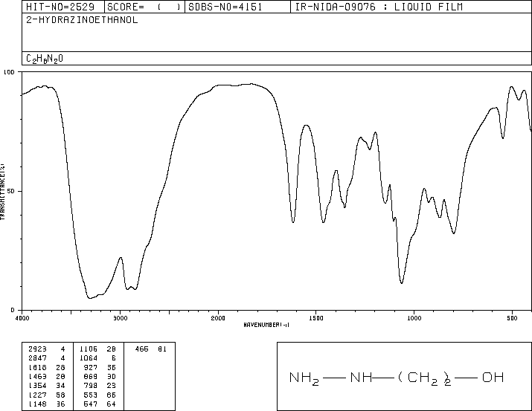Click the NH2 group in the structure
Viewport: 532px width, 411px height.
coord(304,378)
